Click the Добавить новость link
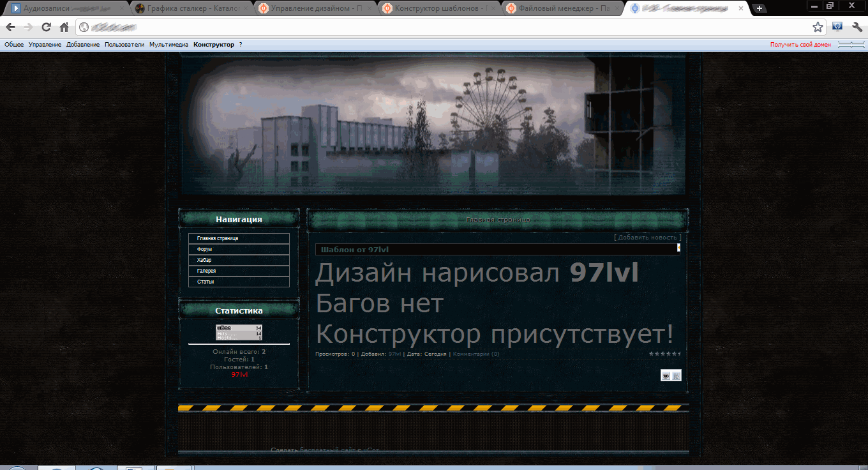 click(x=647, y=237)
